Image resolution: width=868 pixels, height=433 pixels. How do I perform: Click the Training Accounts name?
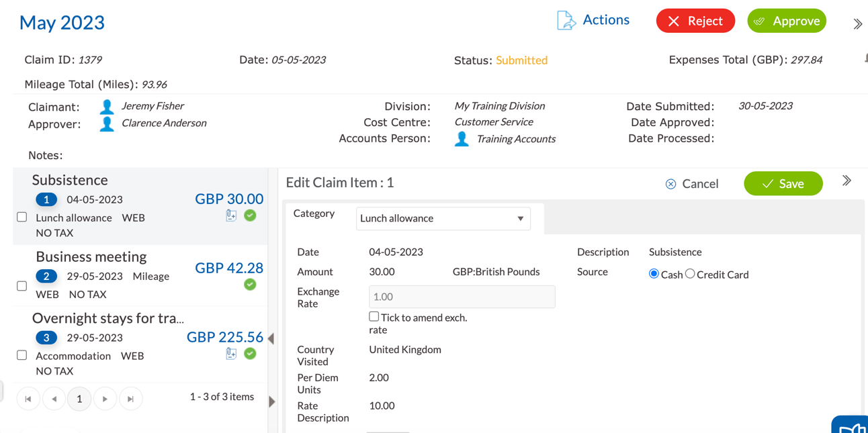coord(516,139)
